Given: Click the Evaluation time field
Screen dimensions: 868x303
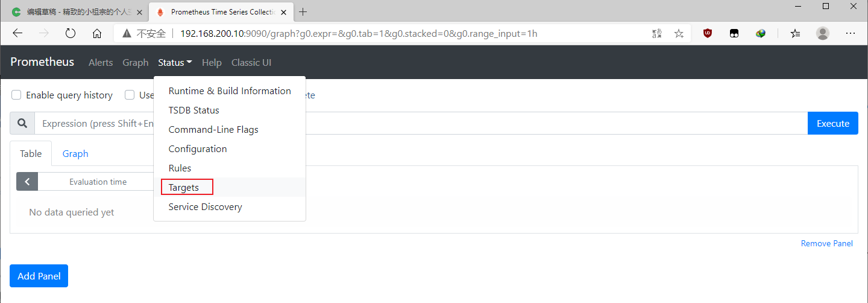Looking at the screenshot, I should tap(98, 182).
